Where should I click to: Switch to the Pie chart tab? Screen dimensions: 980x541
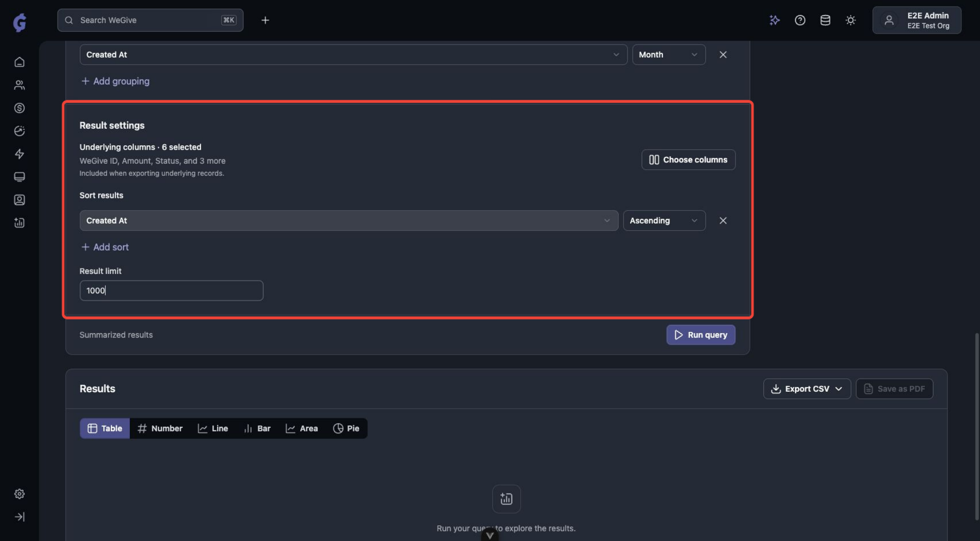point(346,428)
